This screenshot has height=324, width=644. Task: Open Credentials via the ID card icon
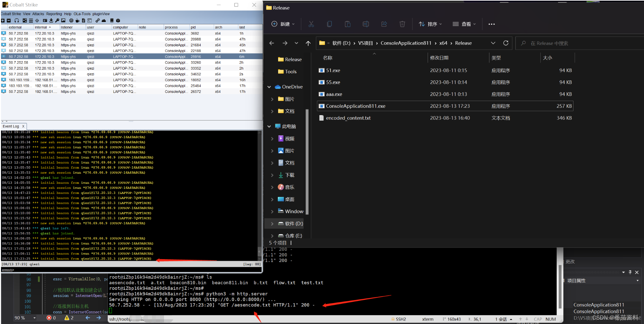pyautogui.click(x=45, y=21)
